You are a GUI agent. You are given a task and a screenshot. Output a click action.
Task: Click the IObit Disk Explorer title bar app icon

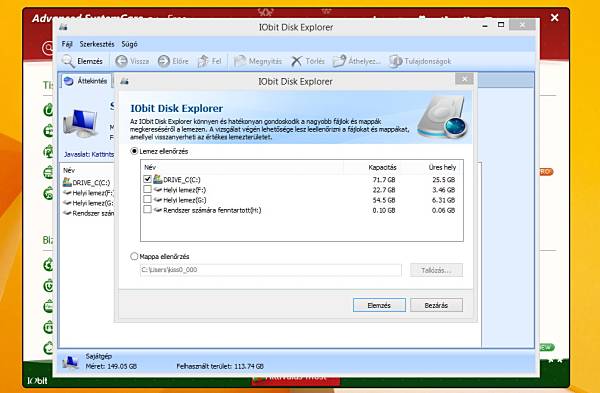(64, 27)
